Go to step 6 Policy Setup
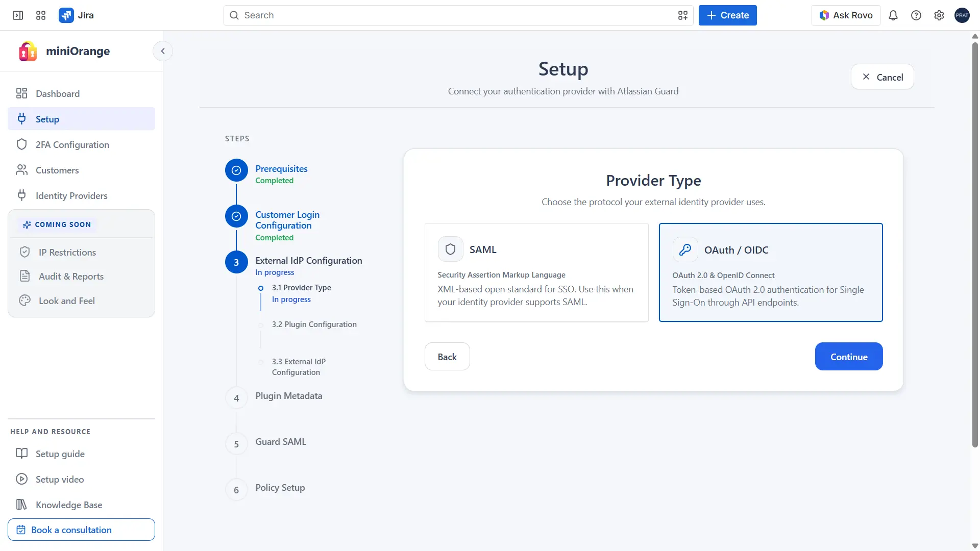The height and width of the screenshot is (551, 980). click(x=280, y=488)
